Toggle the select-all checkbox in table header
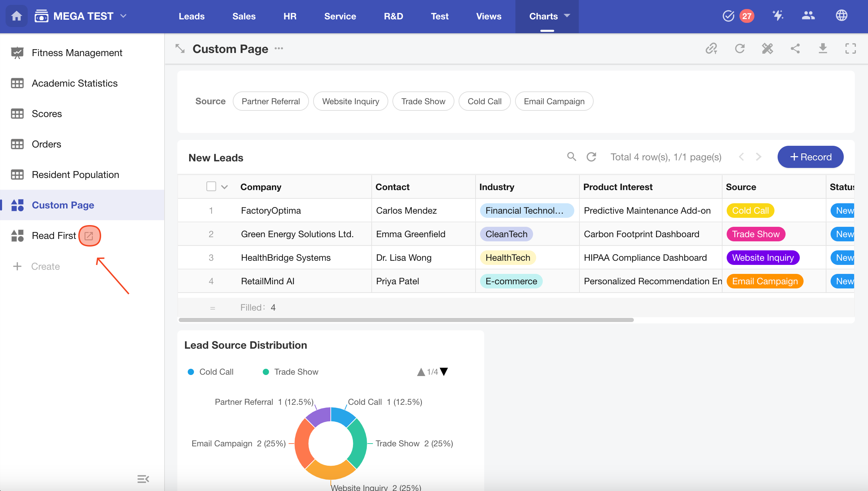868x491 pixels. point(211,187)
